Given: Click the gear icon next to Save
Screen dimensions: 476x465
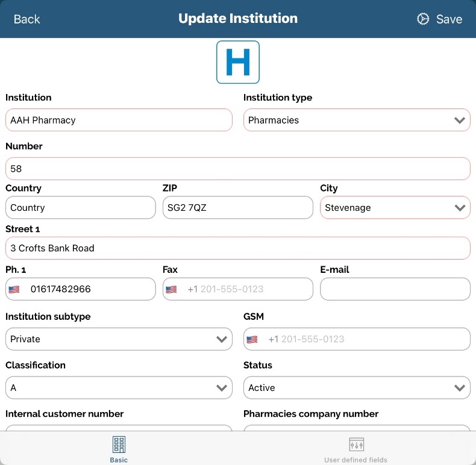Looking at the screenshot, I should 423,19.
